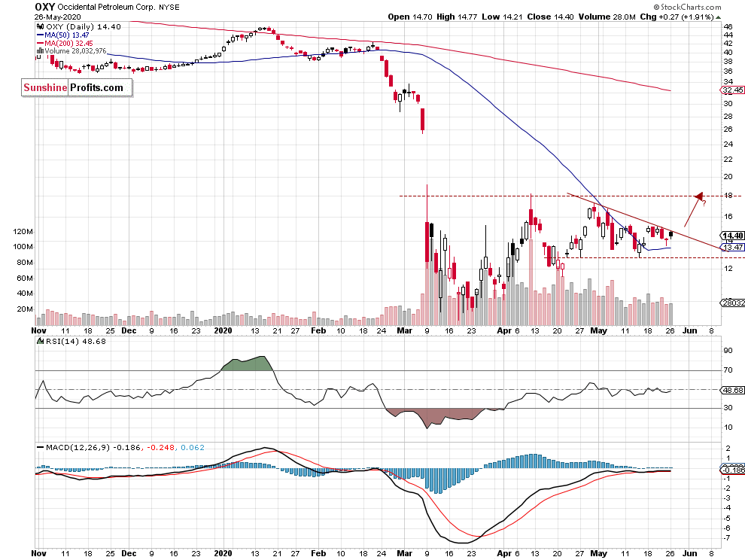Click the 28032 volume tag on right axis
Image resolution: width=745 pixels, height=560 pixels.
click(x=733, y=303)
